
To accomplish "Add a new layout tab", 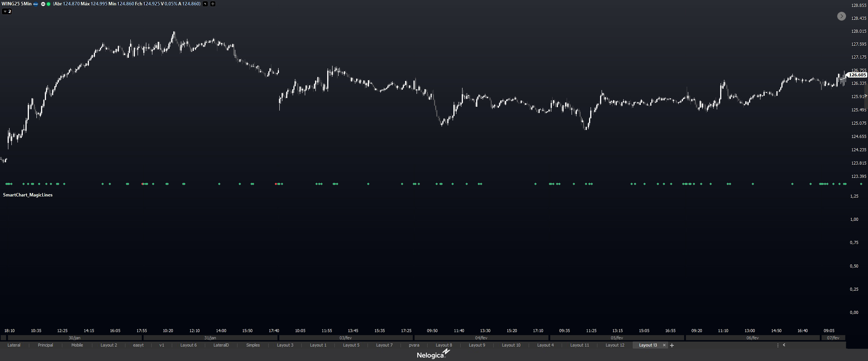I will click(672, 345).
